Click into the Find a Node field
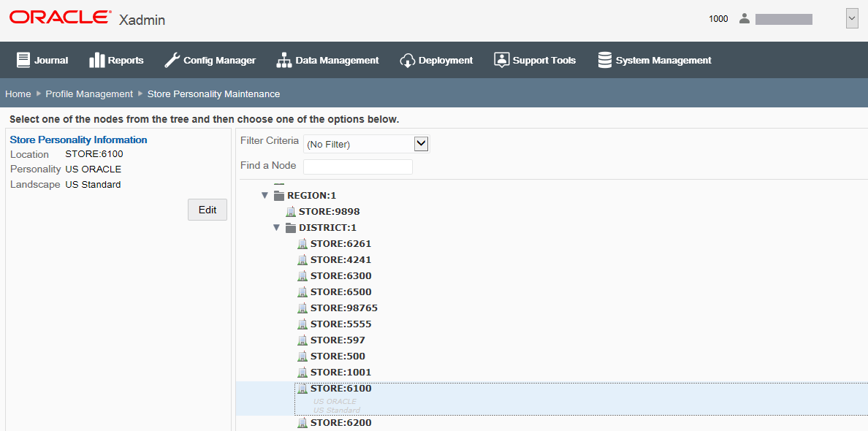The height and width of the screenshot is (431, 868). 358,167
